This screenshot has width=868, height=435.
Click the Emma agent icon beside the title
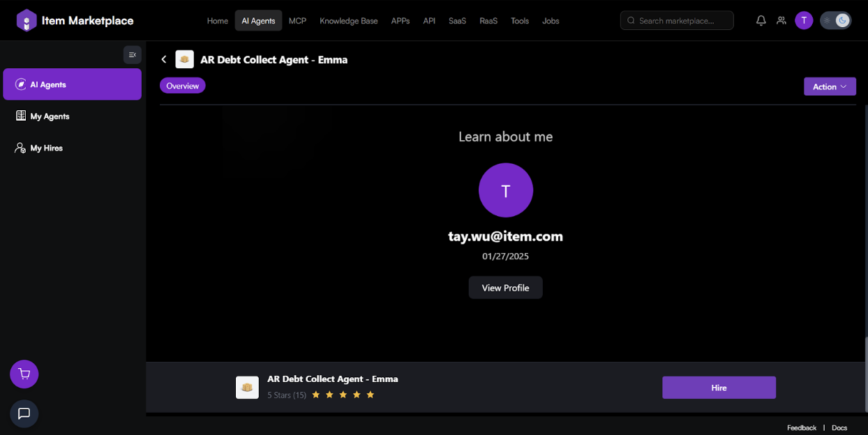click(184, 60)
